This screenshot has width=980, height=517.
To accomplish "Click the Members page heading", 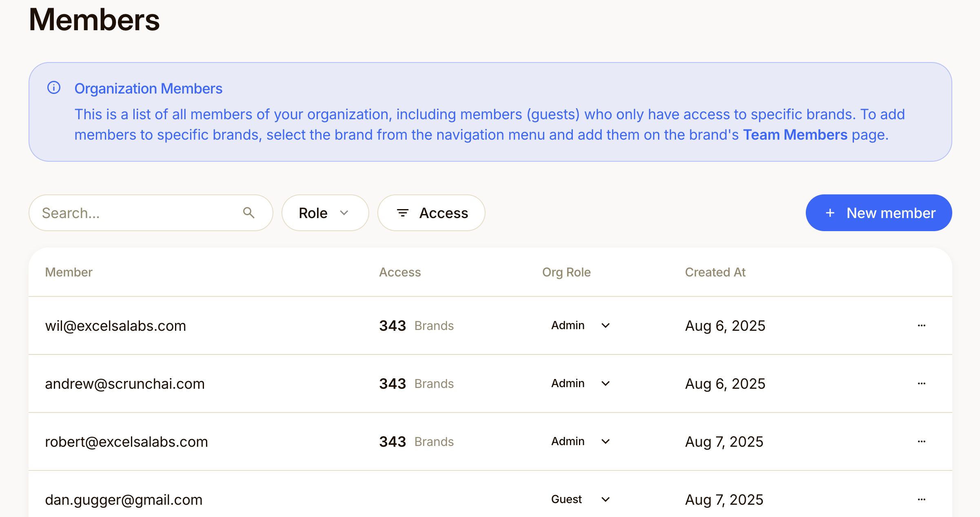I will tap(94, 20).
